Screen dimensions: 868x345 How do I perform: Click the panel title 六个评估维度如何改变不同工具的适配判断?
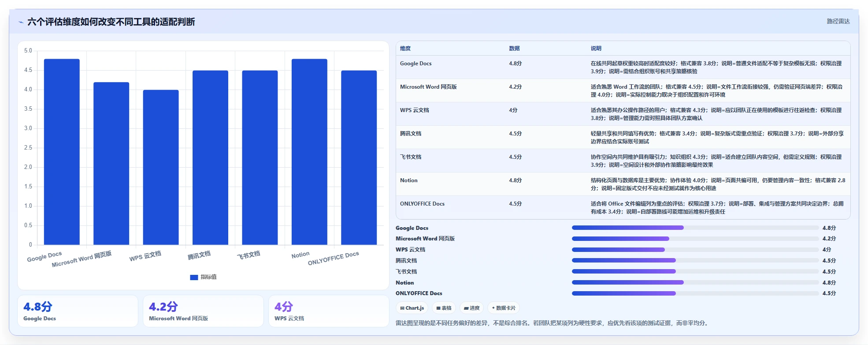(x=111, y=22)
